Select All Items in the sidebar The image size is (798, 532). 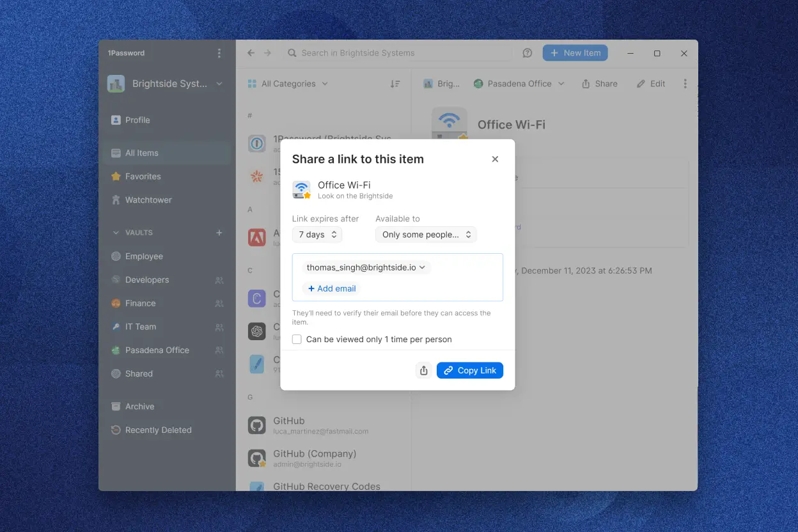coord(168,153)
